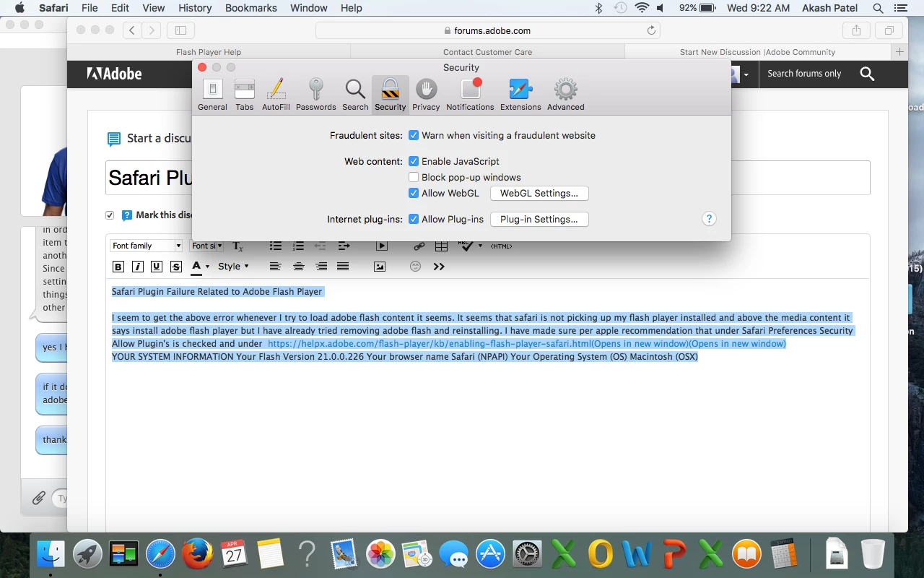Open the spell check dropdown arrow

coord(481,246)
